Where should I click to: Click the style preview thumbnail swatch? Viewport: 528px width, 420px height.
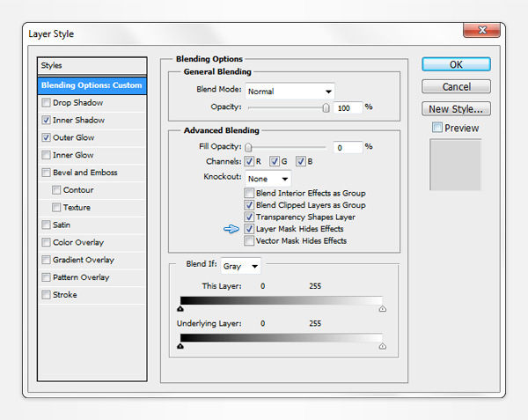(454, 165)
